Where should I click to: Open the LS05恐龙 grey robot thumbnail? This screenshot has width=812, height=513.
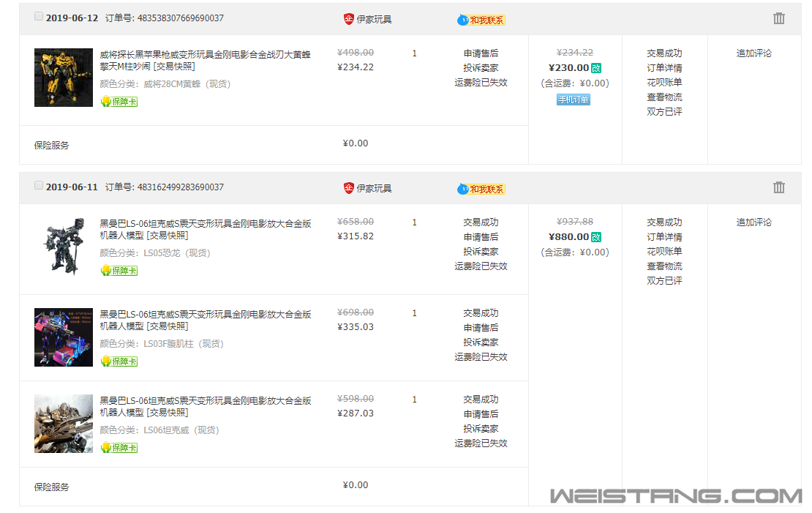pyautogui.click(x=64, y=246)
